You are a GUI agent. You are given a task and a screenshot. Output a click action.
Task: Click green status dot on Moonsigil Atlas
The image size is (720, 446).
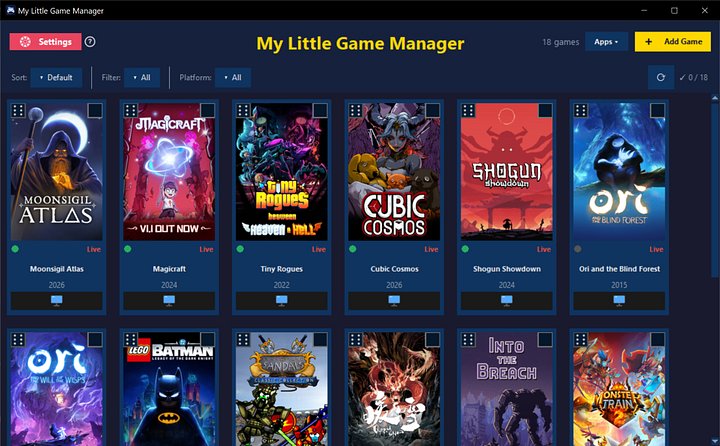pyautogui.click(x=15, y=249)
